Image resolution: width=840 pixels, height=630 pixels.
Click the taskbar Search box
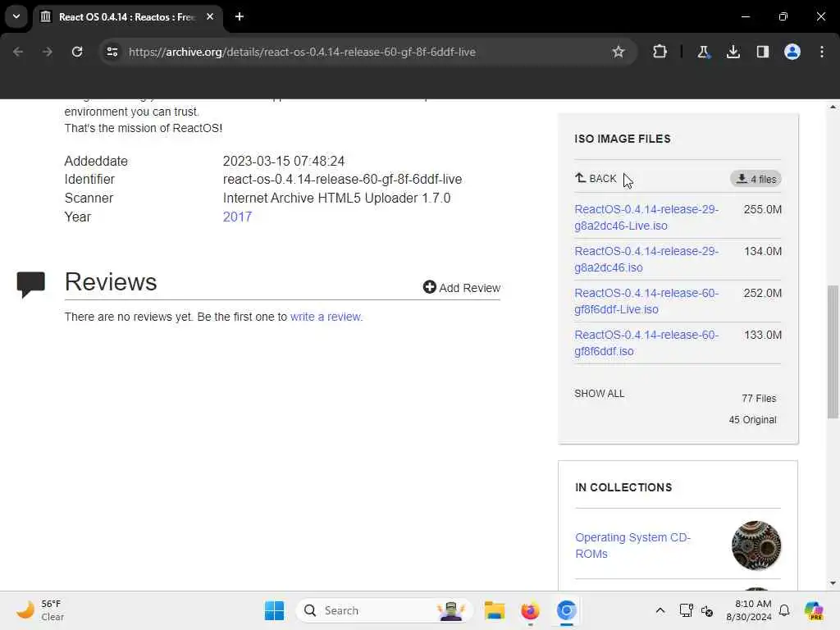pos(384,610)
